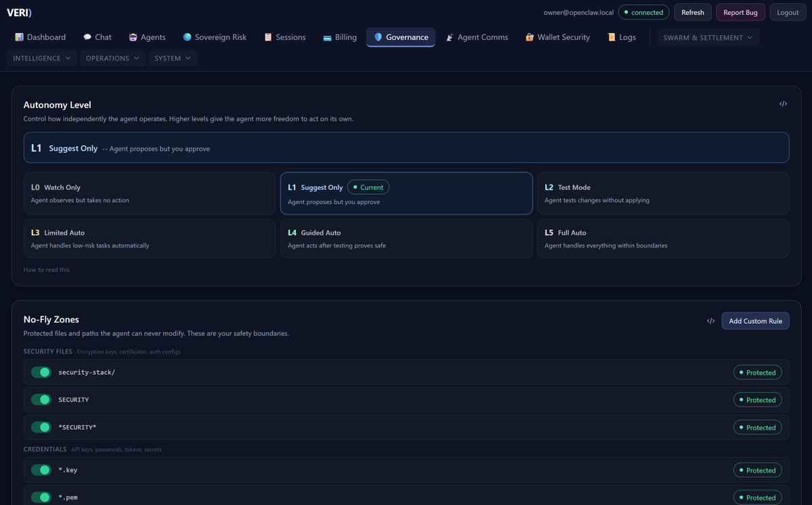Expand the System dropdown menu
The width and height of the screenshot is (812, 505).
173,58
